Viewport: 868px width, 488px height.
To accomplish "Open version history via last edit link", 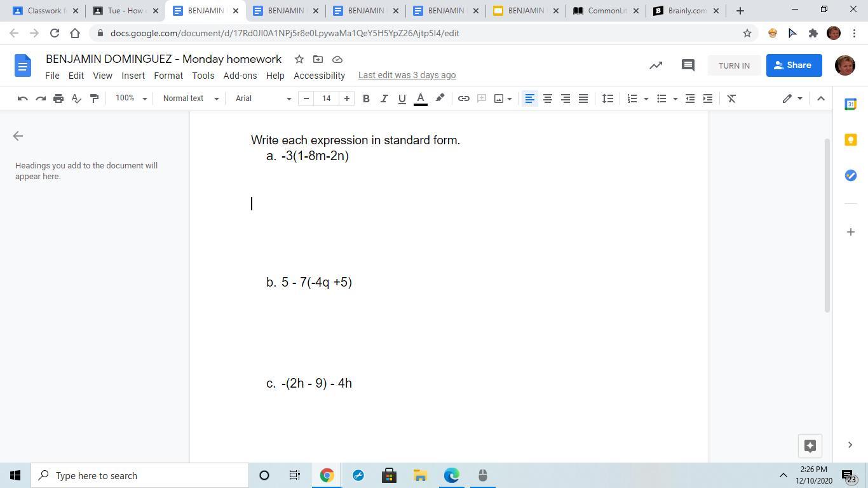I will tap(407, 75).
